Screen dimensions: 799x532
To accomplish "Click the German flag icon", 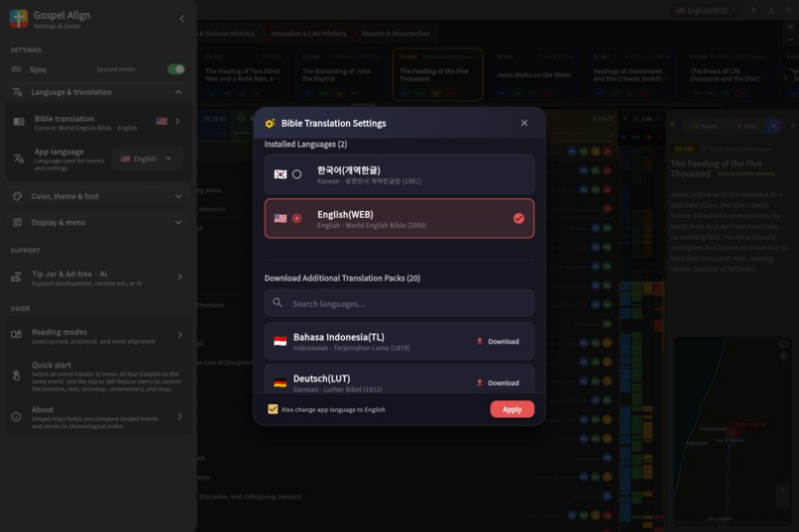I will pos(280,382).
